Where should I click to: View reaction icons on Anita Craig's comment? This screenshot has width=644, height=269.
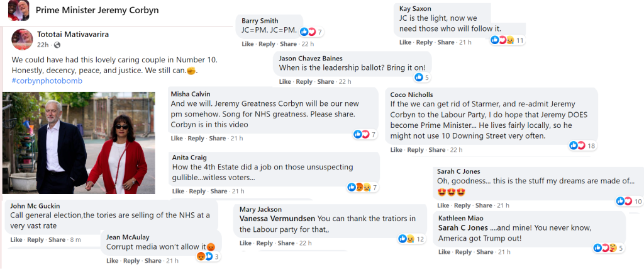[359, 187]
